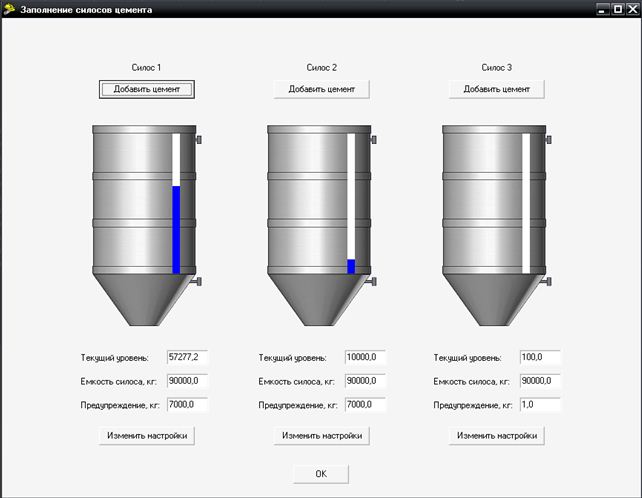
Task: Click Текущий уровень label under Силос 2
Action: coord(292,358)
